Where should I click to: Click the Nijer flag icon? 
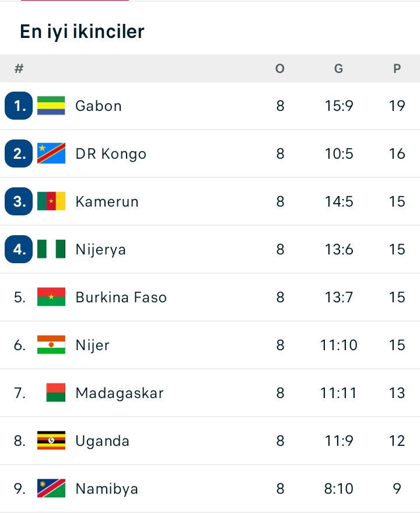[x=51, y=345]
